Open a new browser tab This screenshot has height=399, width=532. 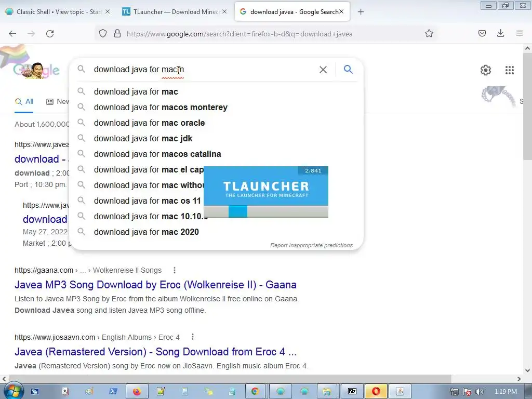click(361, 12)
